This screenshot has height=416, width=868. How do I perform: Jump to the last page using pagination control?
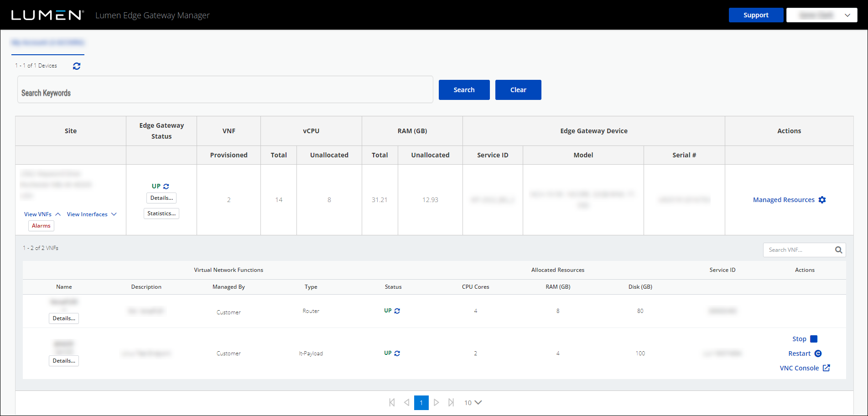click(451, 402)
